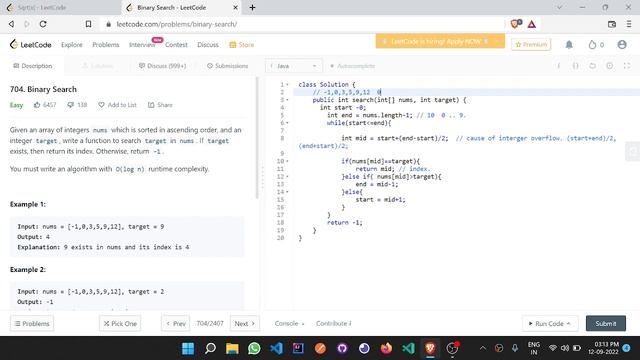Click the Brave Rewards triangle icon
Viewport: 640px width, 360px height.
click(531, 24)
